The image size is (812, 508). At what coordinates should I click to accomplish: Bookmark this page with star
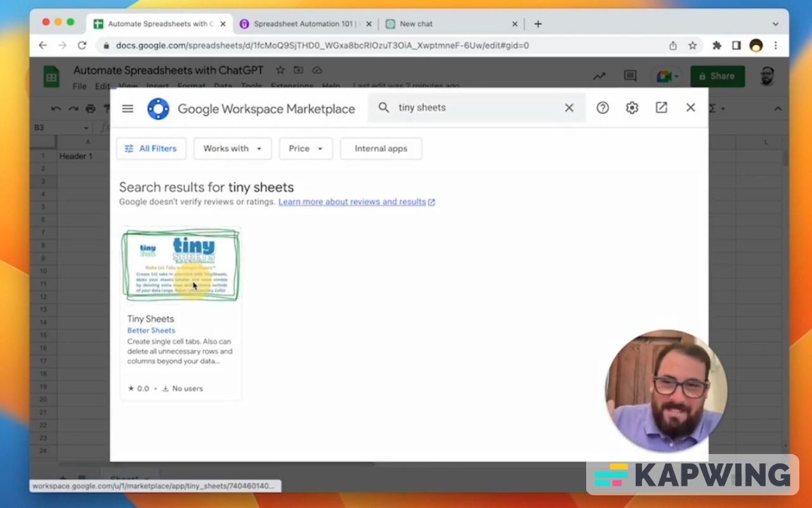[693, 46]
